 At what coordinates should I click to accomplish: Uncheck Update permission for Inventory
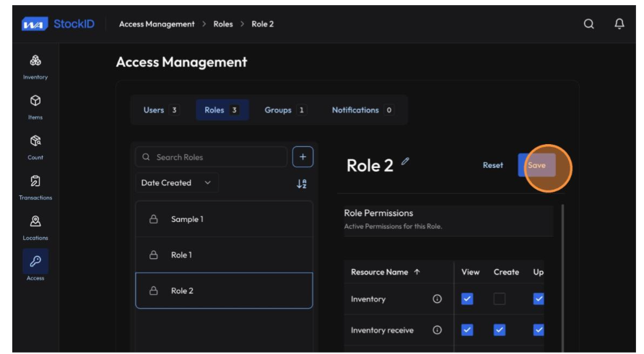[x=538, y=298]
